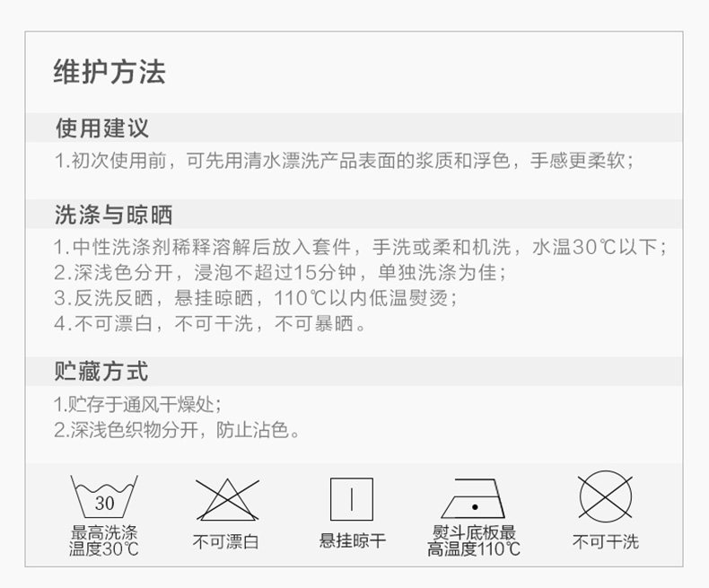Click the 贮存于通风干燥处 storage line
Viewport: 709px width, 588px height.
coord(137,404)
